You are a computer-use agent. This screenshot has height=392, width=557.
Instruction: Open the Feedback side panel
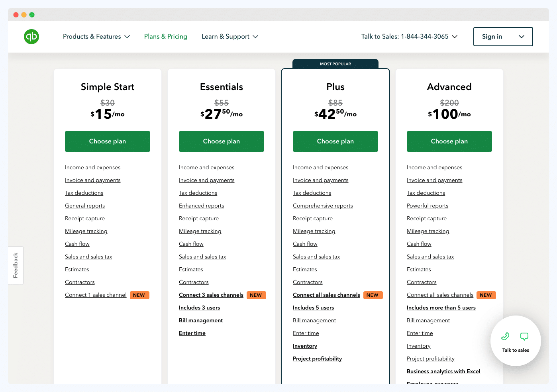[16, 265]
